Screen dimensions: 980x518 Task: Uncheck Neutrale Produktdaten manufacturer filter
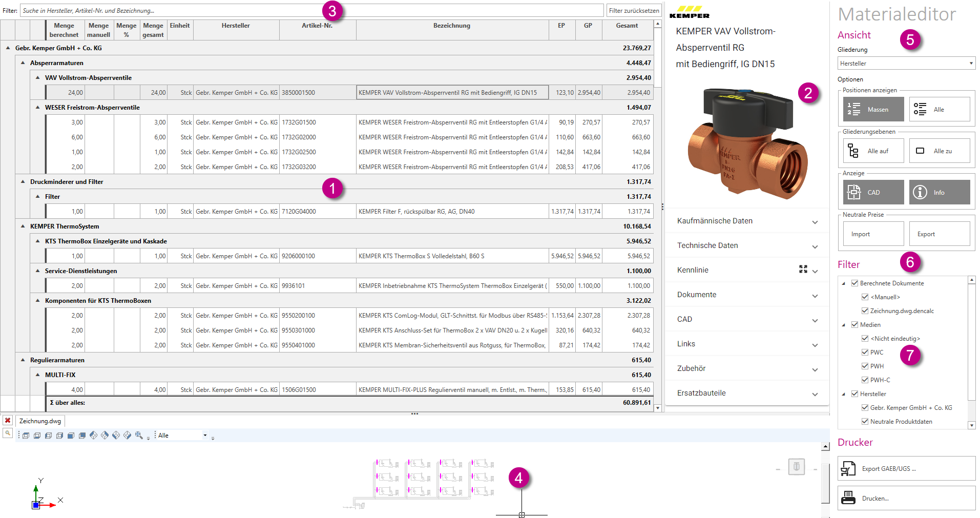[865, 421]
